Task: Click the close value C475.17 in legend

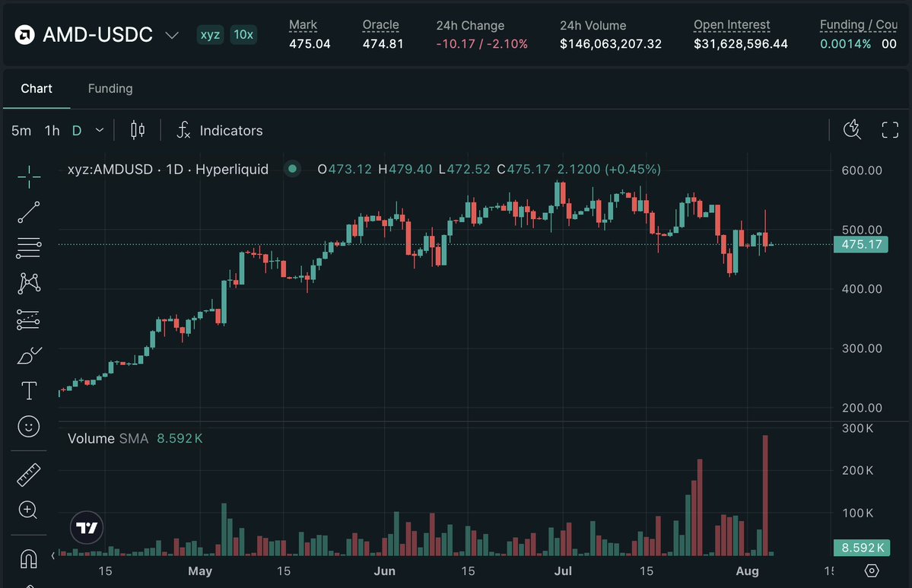Action: pos(523,169)
